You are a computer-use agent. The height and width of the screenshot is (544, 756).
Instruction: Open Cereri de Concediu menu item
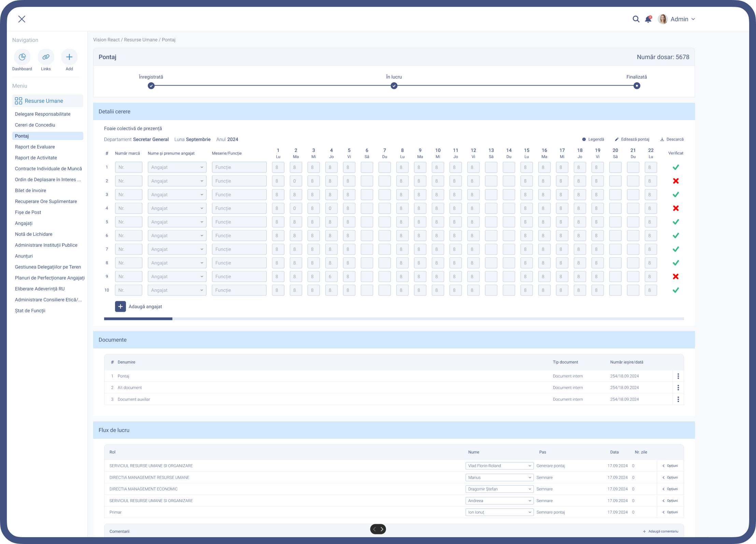click(x=35, y=125)
